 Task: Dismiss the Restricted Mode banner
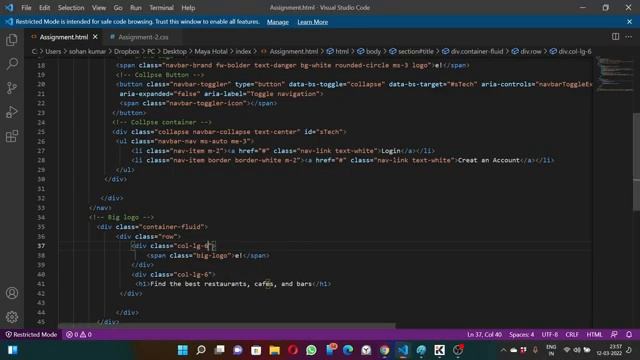coord(629,22)
